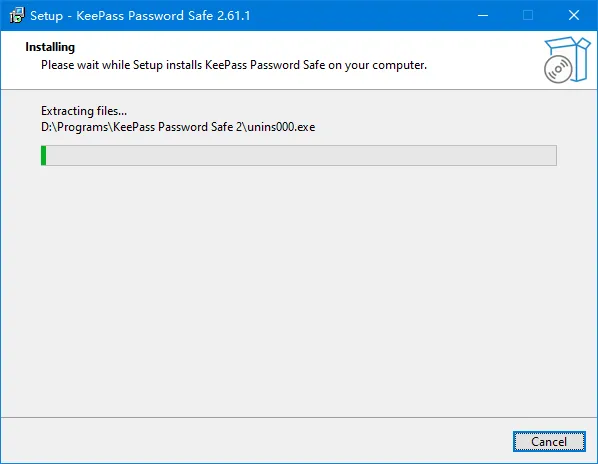Click the unins000.exe file name in the path

pyautogui.click(x=281, y=127)
